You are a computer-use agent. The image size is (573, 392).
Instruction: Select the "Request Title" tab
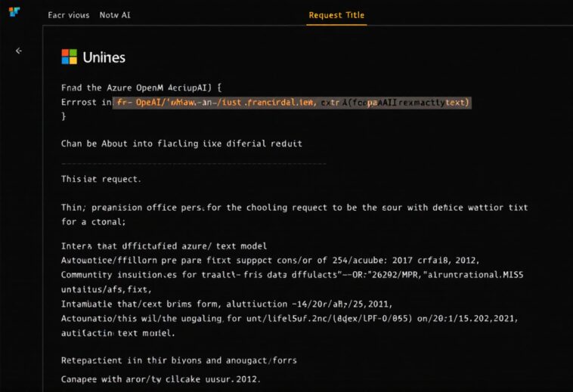pos(336,15)
